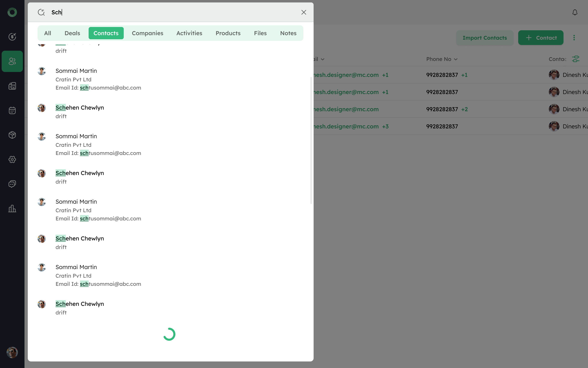The image size is (588, 368).
Task: Click the add Contact button
Action: click(541, 38)
